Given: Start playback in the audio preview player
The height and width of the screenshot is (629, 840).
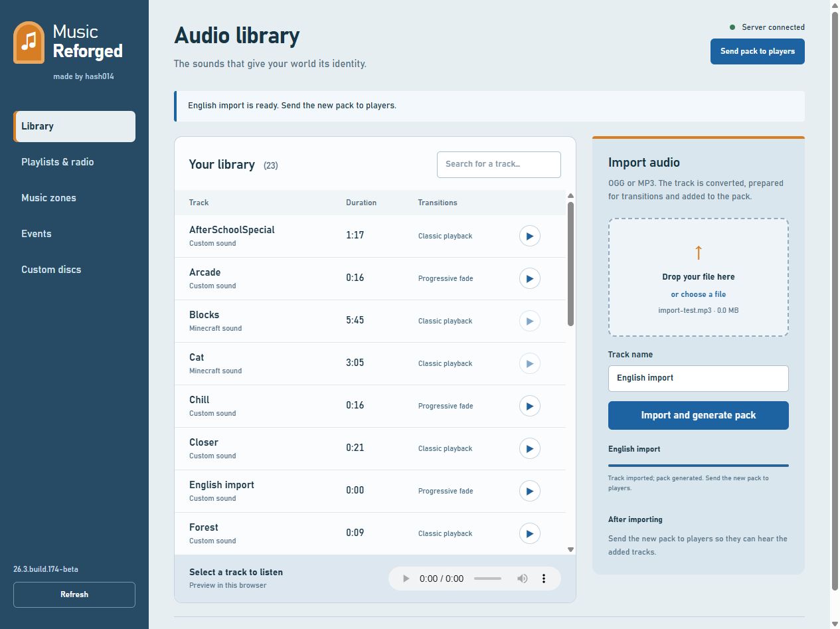Looking at the screenshot, I should point(406,579).
